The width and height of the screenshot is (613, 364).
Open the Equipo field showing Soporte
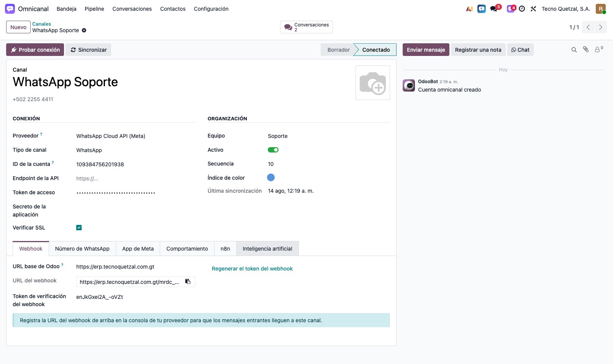click(x=329, y=136)
